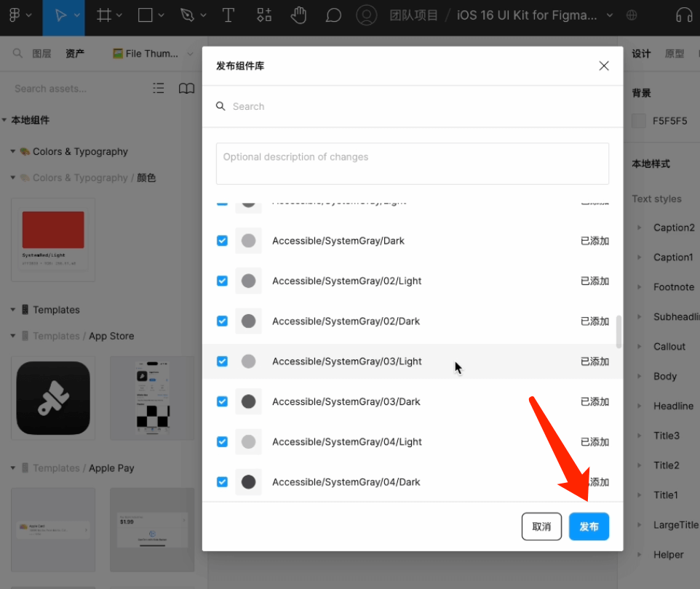
Task: Open the file name dropdown chevron
Action: pyautogui.click(x=610, y=15)
